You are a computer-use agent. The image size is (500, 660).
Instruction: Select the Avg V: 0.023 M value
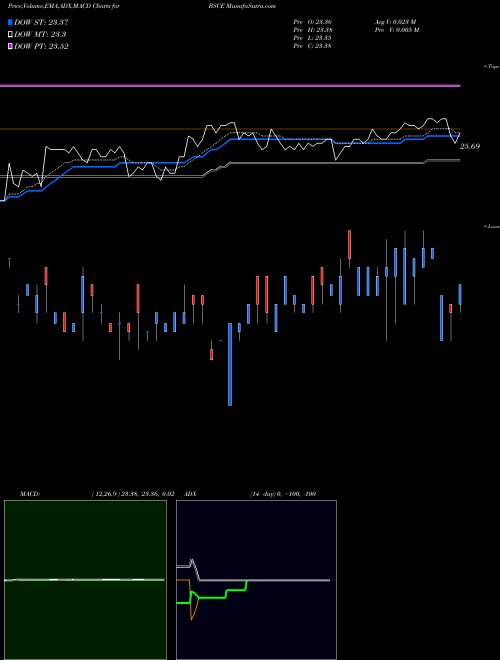(x=395, y=22)
